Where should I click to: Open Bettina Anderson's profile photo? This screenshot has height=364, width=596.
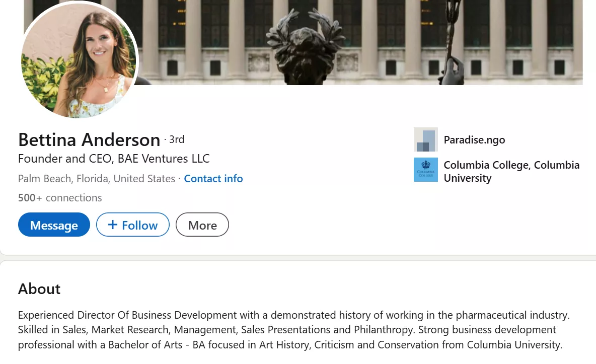click(x=80, y=59)
